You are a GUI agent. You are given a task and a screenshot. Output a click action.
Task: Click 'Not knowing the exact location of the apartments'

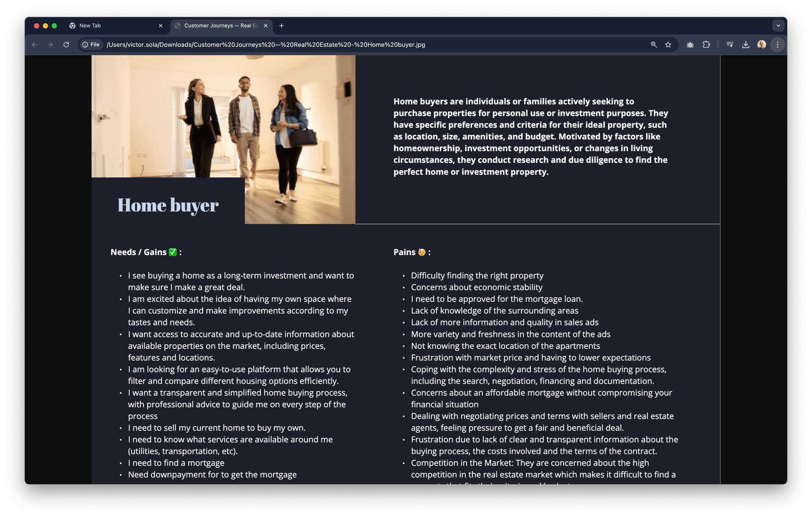tap(505, 346)
